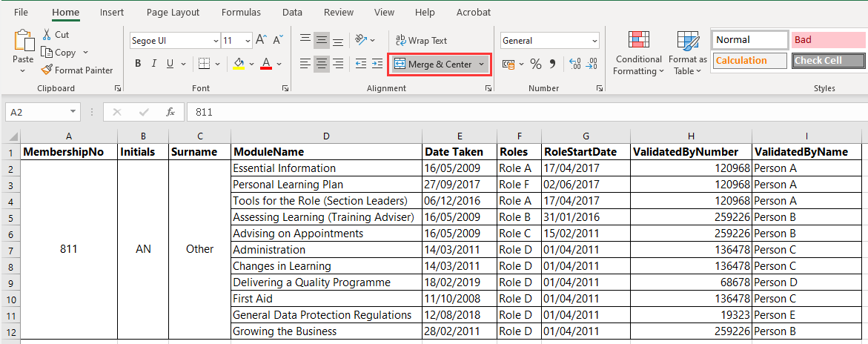Select column D header

click(326, 136)
